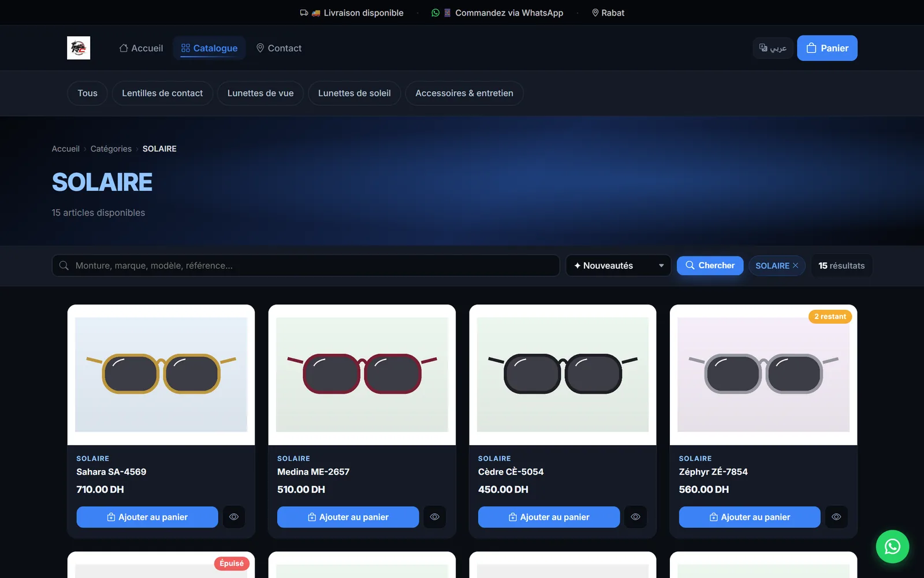This screenshot has width=924, height=578.
Task: Add Sahara SA-4569 to cart
Action: tap(147, 517)
